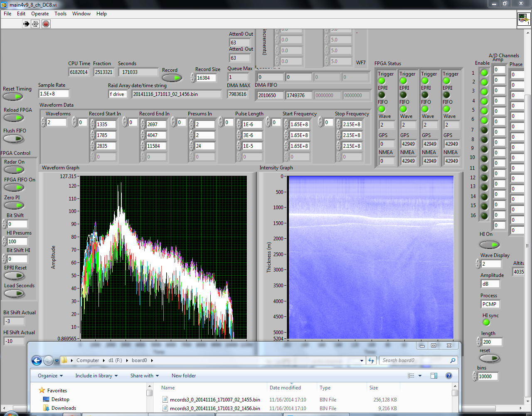Toggle the Record switch

172,78
